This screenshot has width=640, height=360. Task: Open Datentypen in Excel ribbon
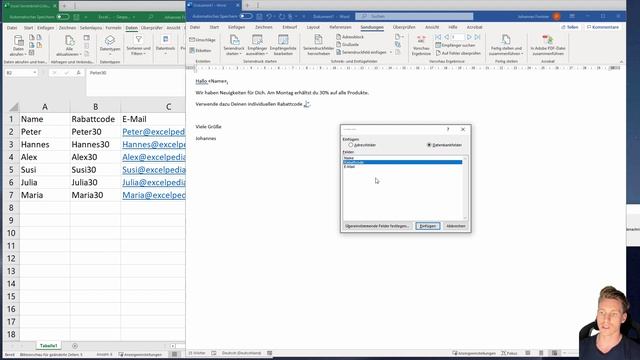click(110, 44)
